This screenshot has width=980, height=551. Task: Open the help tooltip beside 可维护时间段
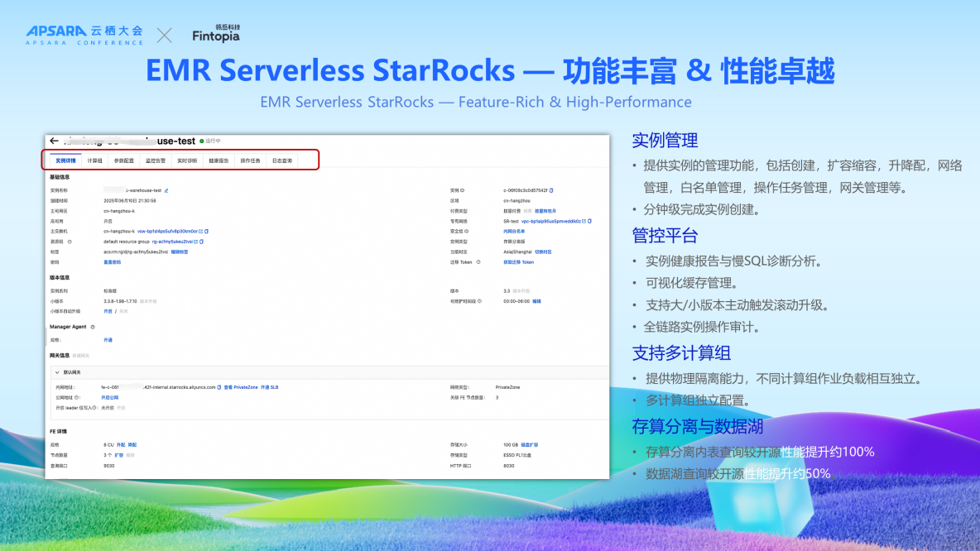(479, 301)
